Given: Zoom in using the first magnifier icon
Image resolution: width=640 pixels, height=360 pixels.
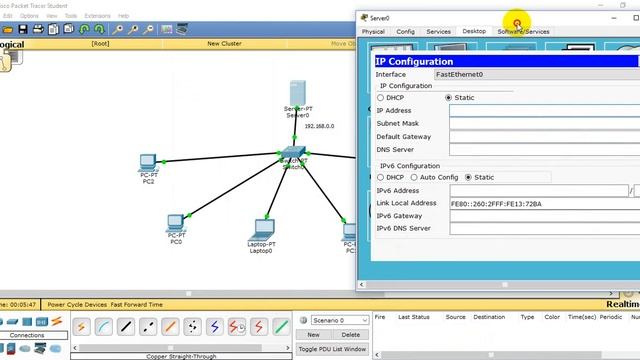Looking at the screenshot, I should tap(118, 29).
